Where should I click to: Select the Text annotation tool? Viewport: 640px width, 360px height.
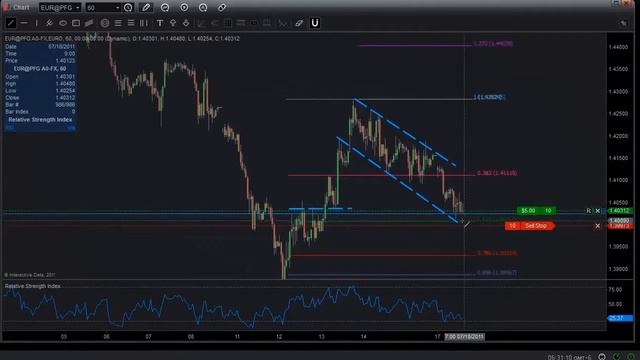160,23
